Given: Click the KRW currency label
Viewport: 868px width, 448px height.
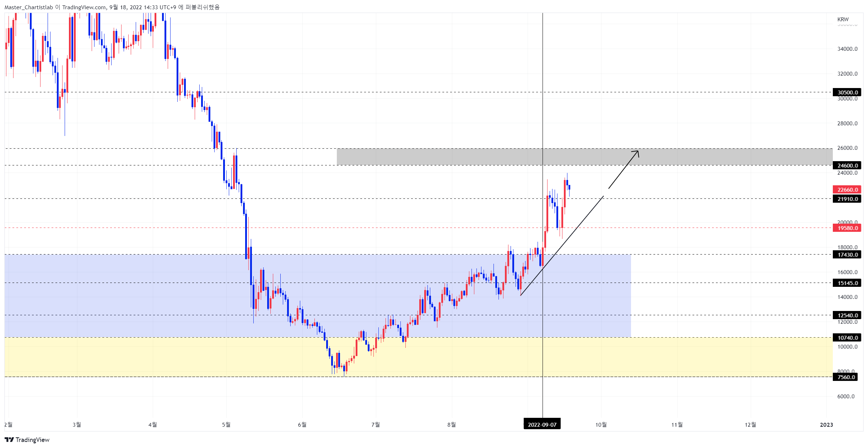Looking at the screenshot, I should pos(843,20).
